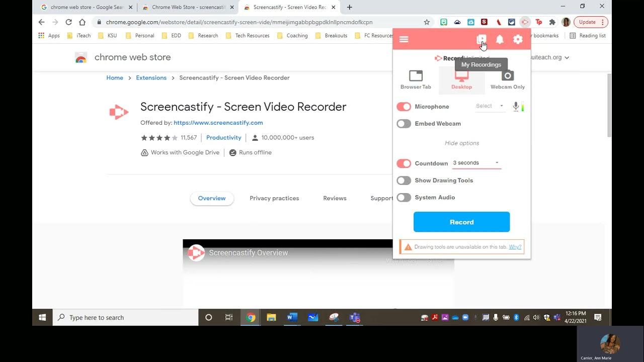Play the Screencastify Overview video thumbnail
Screen dimensions: 644x362
point(318,274)
